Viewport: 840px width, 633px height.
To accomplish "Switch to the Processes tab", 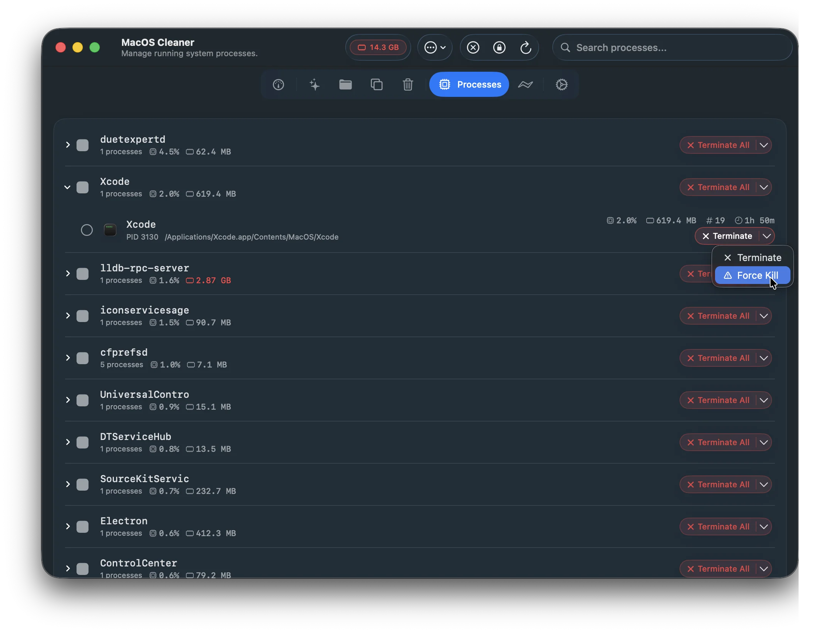I will click(x=469, y=84).
